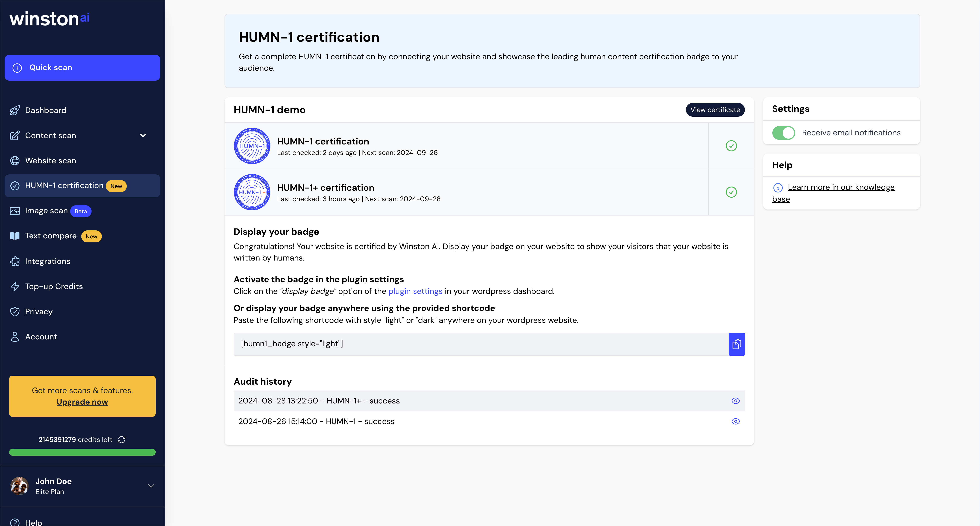980x526 pixels.
Task: Click the HUMN-1 certification sidebar badge icon
Action: [x=15, y=186]
